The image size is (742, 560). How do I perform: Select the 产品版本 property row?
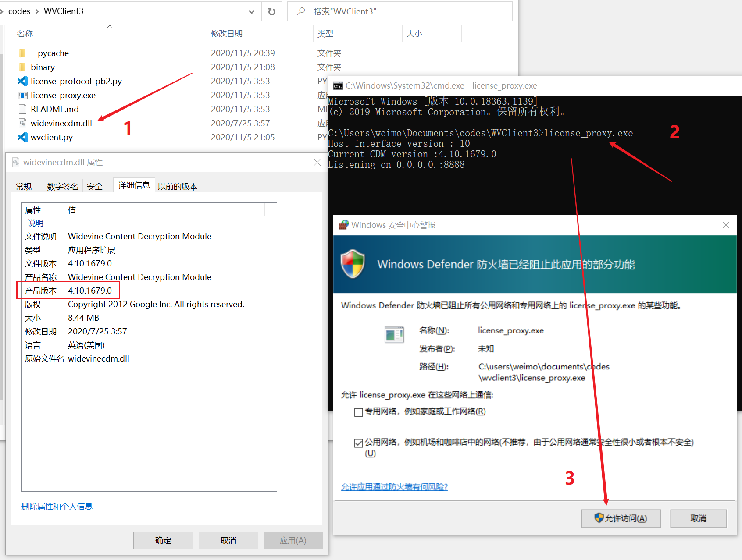(x=149, y=291)
